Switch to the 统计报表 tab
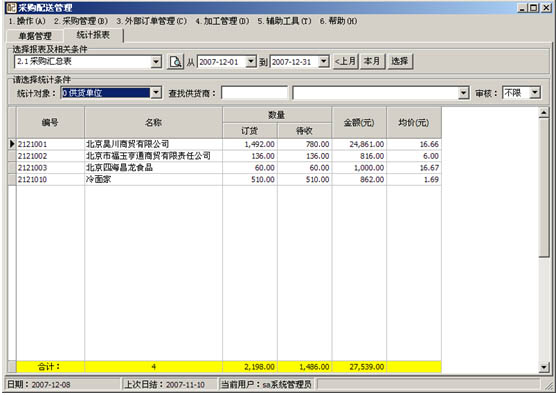This screenshot has height=395, width=556. 93,35
